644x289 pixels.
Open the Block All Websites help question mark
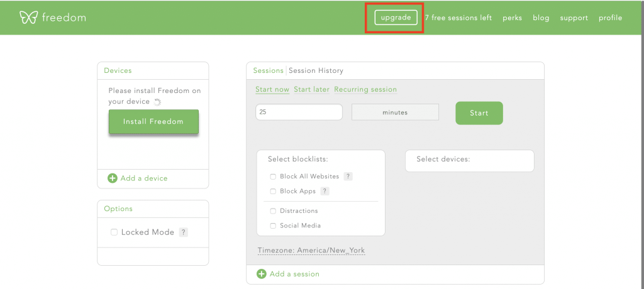pos(348,177)
